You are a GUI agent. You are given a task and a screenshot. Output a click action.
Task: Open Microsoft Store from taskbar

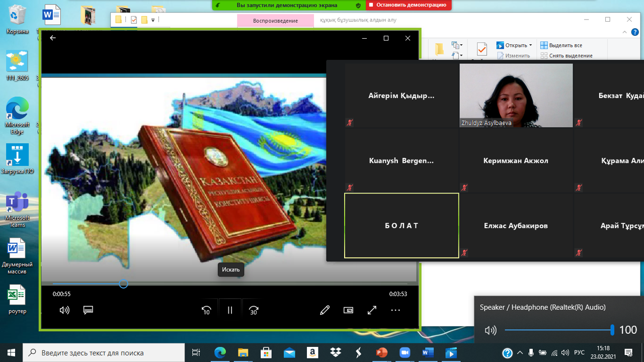pos(266,353)
